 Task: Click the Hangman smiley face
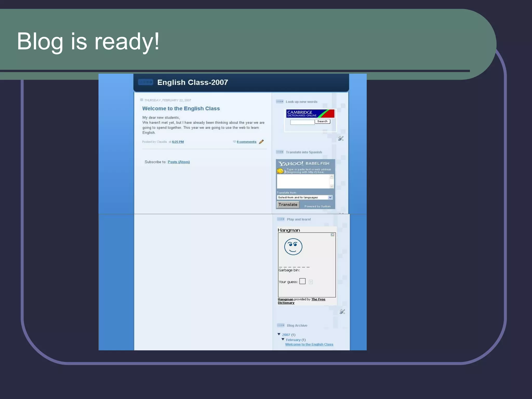[x=293, y=247]
